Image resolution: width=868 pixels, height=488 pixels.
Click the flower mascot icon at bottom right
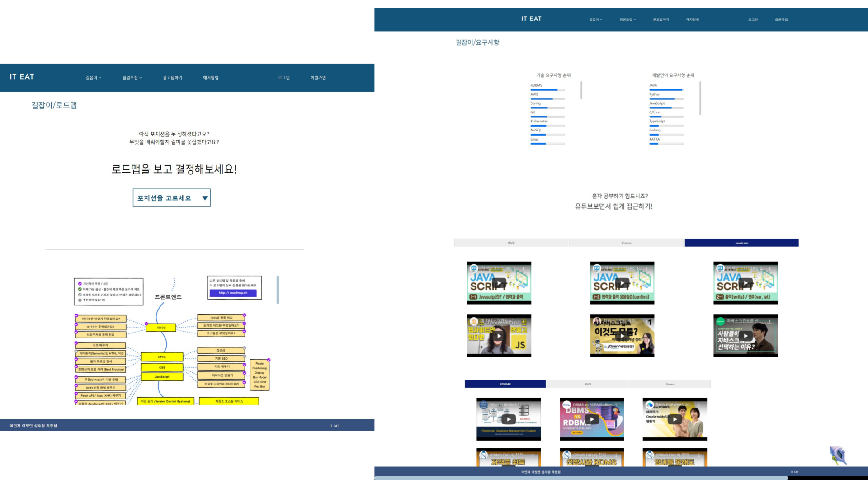coord(837,455)
